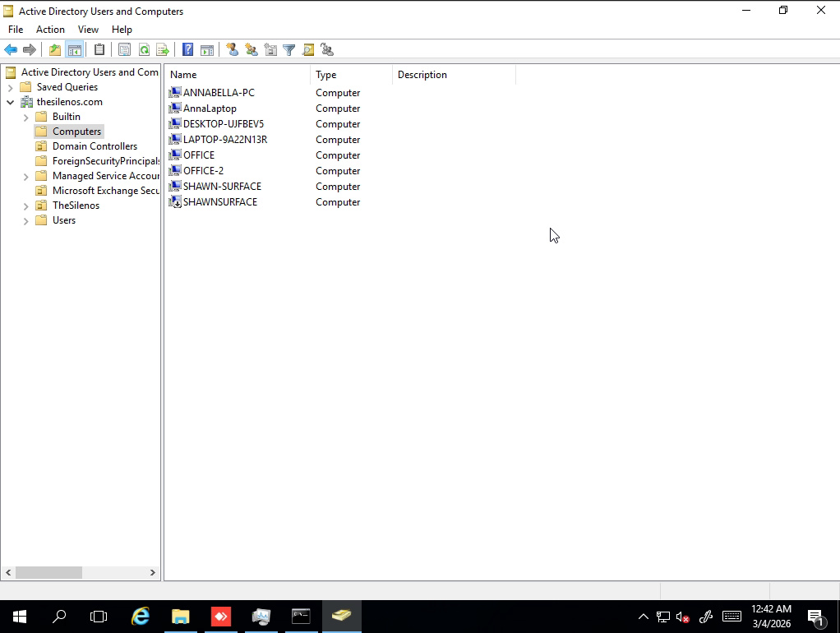Select the TheSilenos OU
The width and height of the screenshot is (840, 633).
click(76, 206)
